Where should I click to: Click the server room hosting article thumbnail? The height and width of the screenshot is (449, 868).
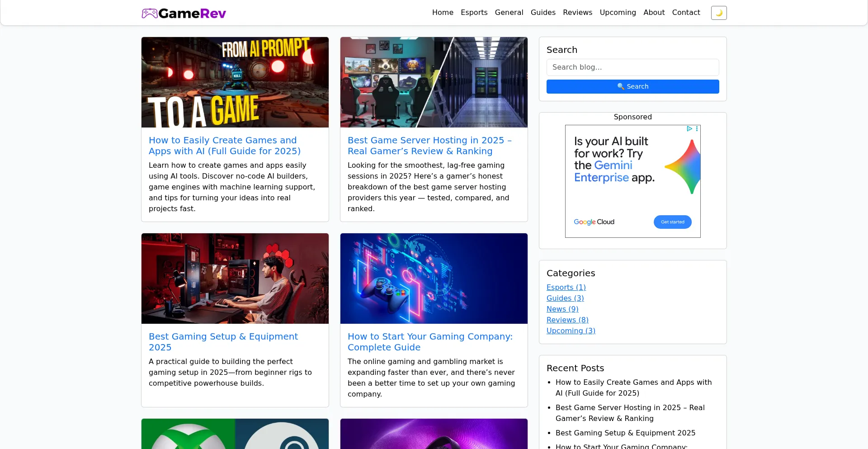(434, 82)
